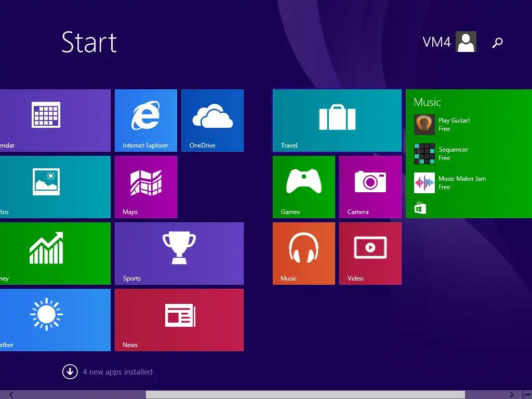
Task: Open the OneDrive tile
Action: (x=212, y=121)
